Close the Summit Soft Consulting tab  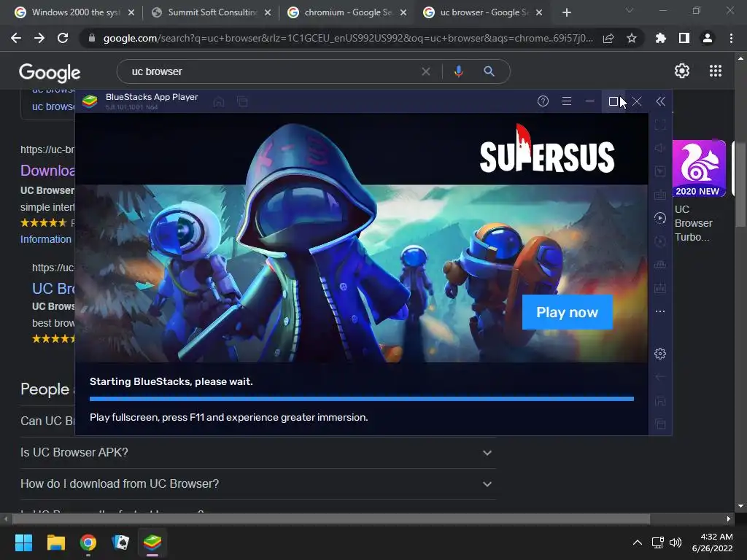[x=268, y=13]
